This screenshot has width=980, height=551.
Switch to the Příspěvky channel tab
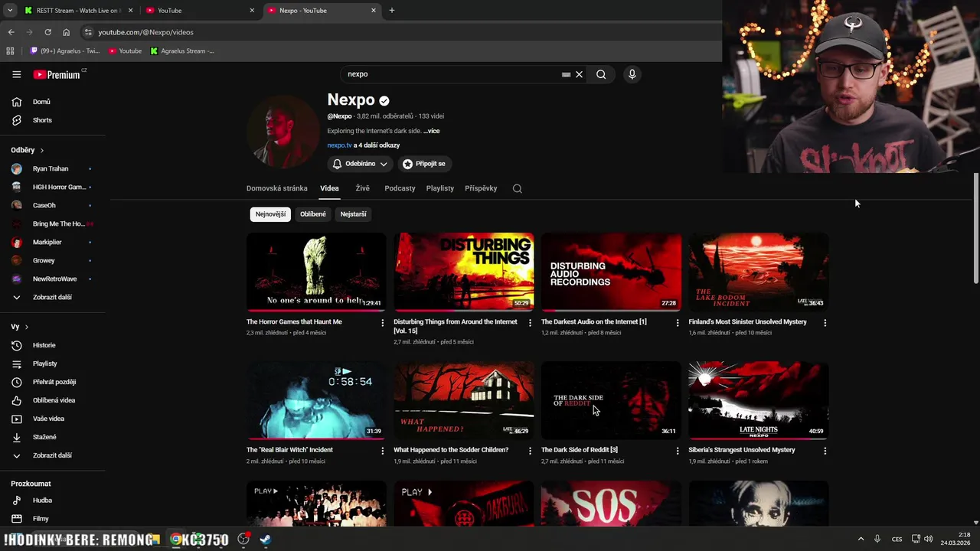tap(481, 188)
